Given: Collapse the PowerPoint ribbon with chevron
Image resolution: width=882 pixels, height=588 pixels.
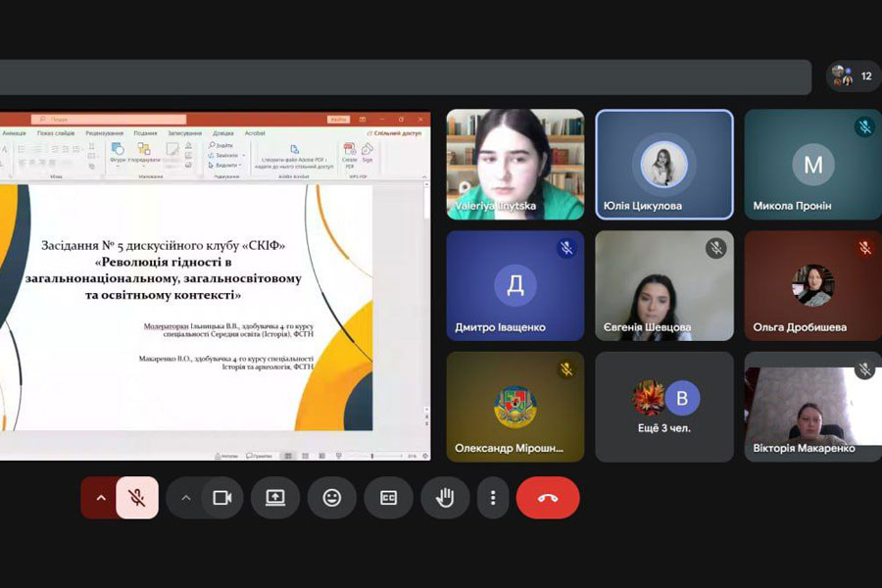Looking at the screenshot, I should click(424, 176).
